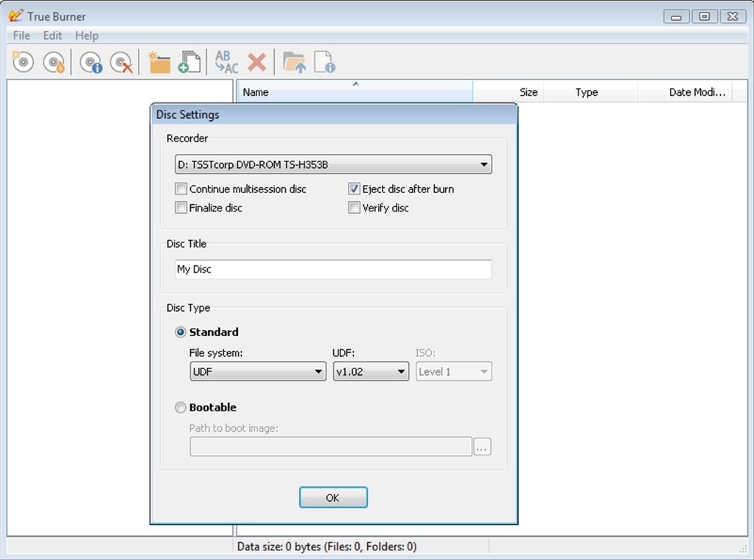Click the Data size status bar text
754x560 pixels.
click(x=327, y=547)
